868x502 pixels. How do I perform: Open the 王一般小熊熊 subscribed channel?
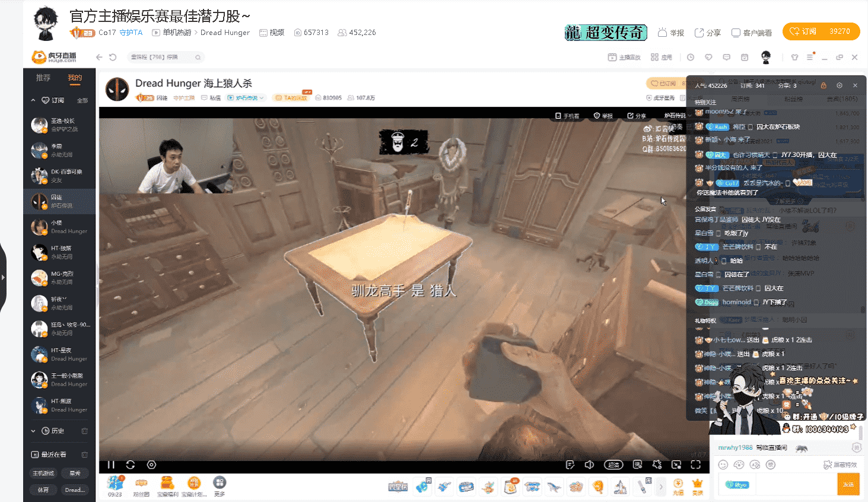coord(59,380)
